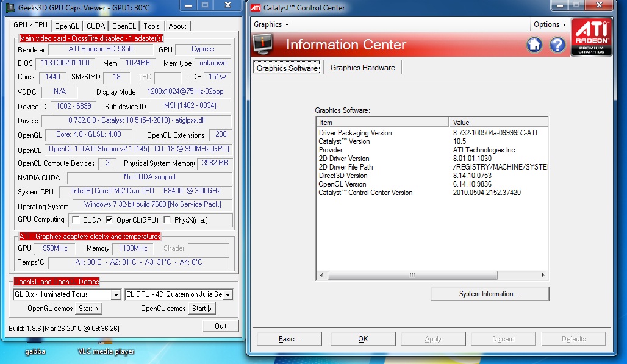Viewport: 627px width, 364px height.
Task: Expand the GL 3.x Illuminated Torus dropdown
Action: [116, 295]
